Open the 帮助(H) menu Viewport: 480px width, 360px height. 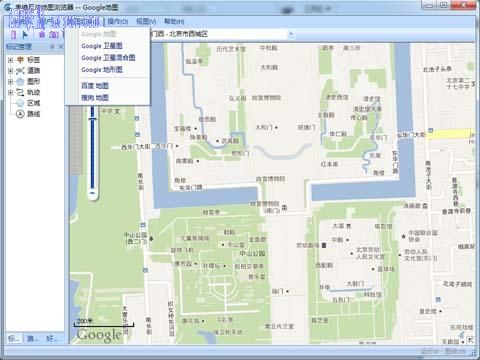point(174,22)
